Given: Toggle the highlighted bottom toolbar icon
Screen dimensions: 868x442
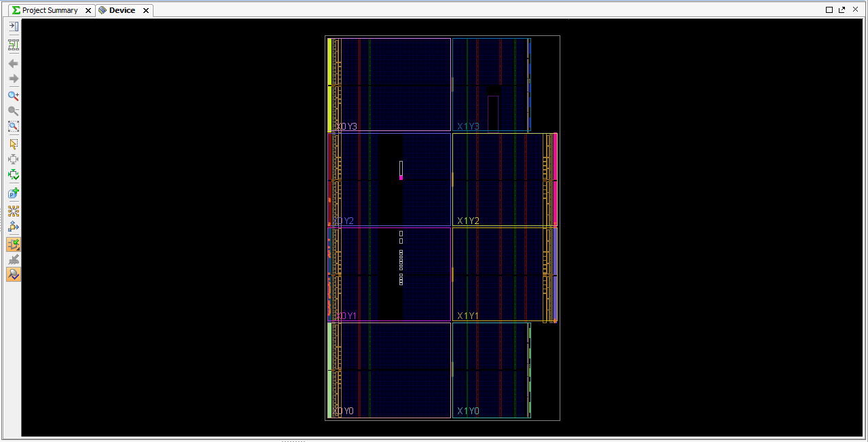Looking at the screenshot, I should 13,274.
